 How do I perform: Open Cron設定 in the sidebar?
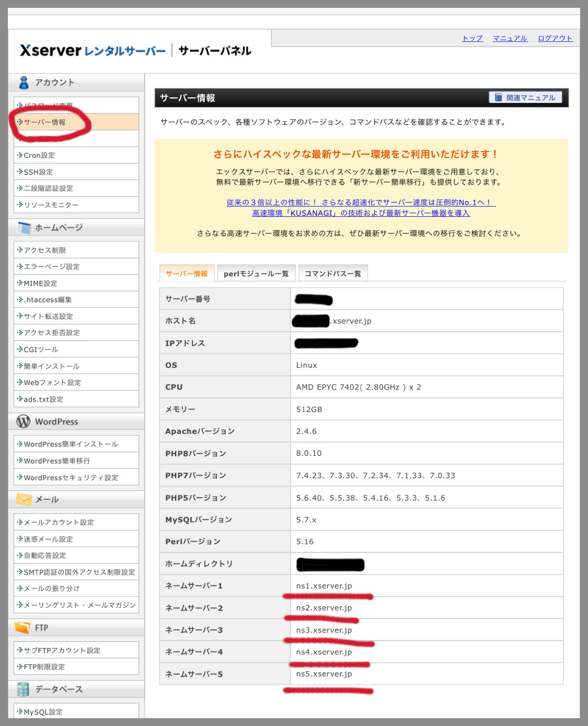76,155
